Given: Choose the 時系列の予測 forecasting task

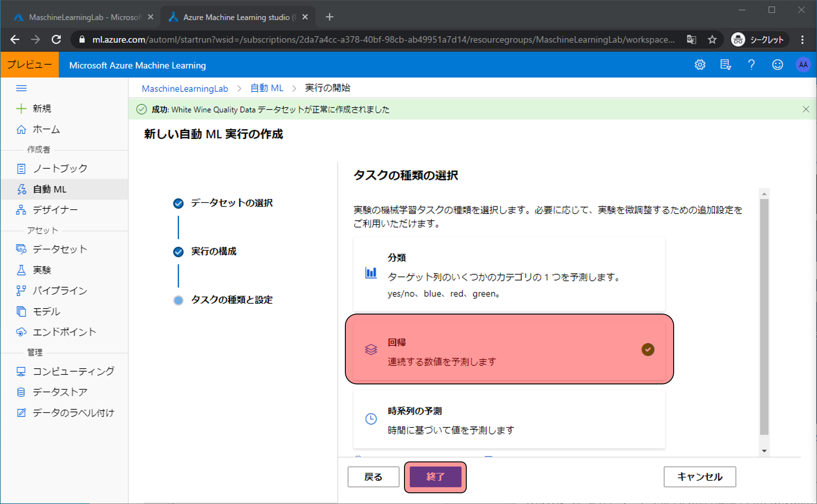Looking at the screenshot, I should [509, 419].
